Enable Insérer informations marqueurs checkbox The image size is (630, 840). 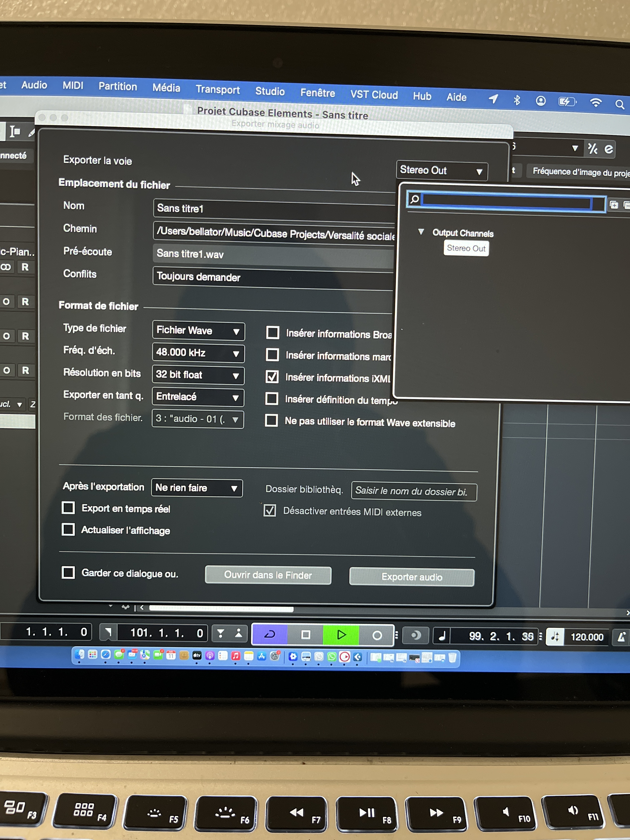(x=272, y=355)
